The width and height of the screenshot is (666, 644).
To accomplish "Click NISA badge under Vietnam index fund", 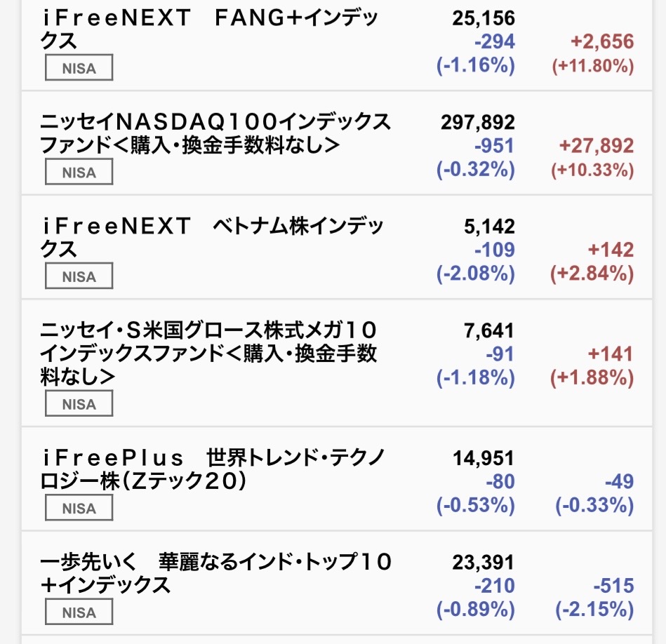I will pos(79,276).
